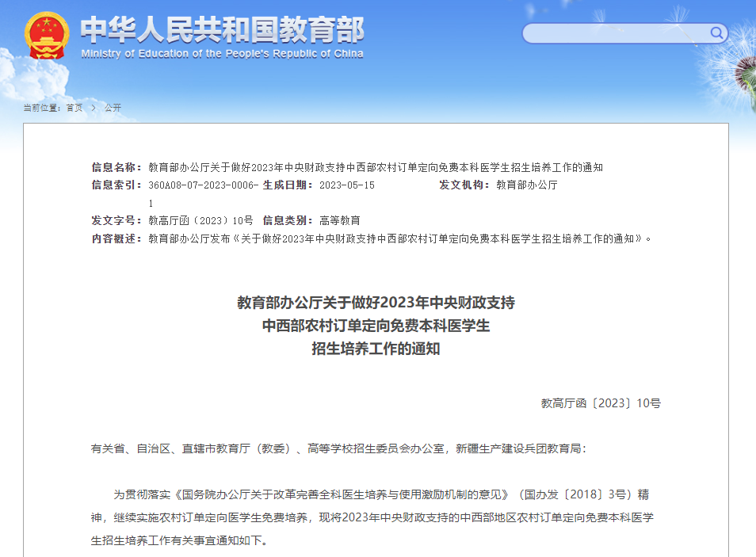Click the 当前位置 breadcrumb label
The image size is (756, 557).
pyautogui.click(x=42, y=108)
